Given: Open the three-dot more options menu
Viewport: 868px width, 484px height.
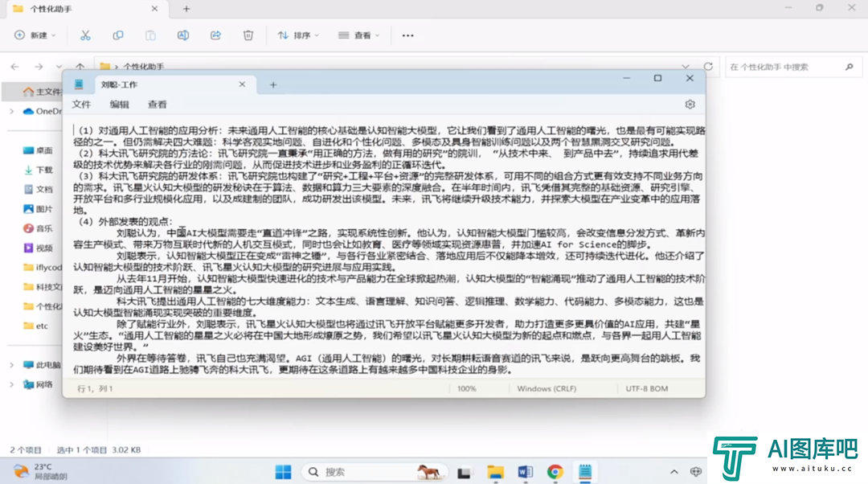Looking at the screenshot, I should point(408,35).
